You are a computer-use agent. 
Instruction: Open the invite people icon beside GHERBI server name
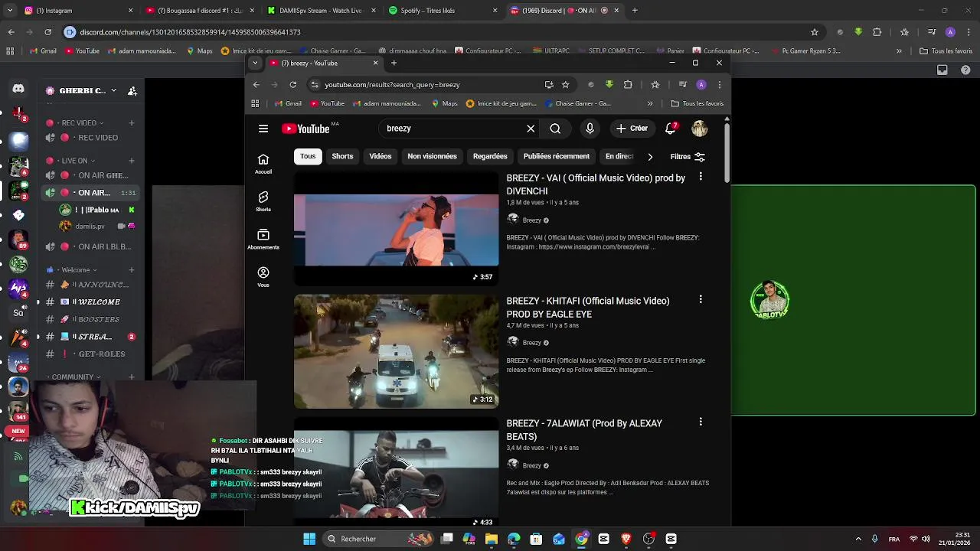132,91
